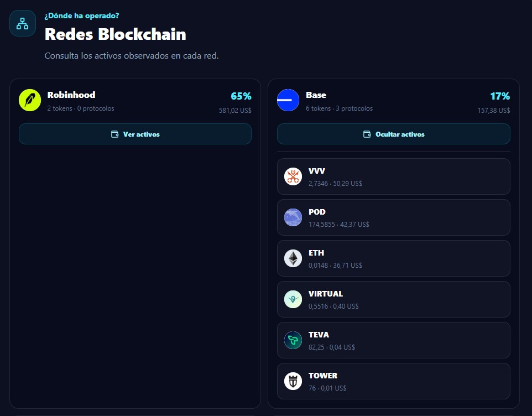Screen dimensions: 532x416
Task: Click the VIRTUAL token icon
Action: coord(293,299)
